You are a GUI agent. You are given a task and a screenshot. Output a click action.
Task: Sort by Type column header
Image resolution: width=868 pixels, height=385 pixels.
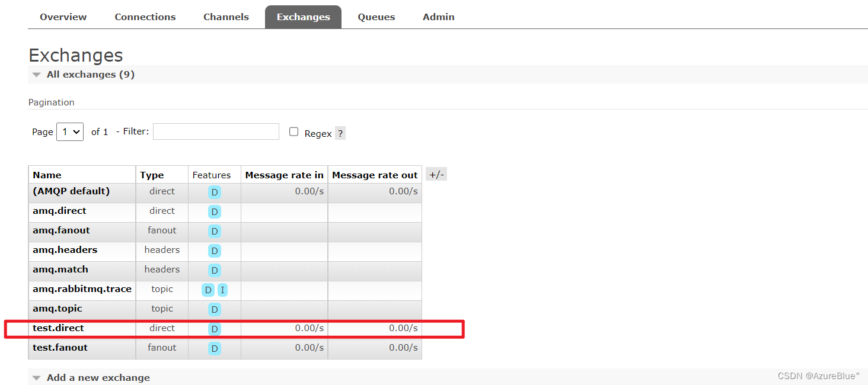click(152, 175)
